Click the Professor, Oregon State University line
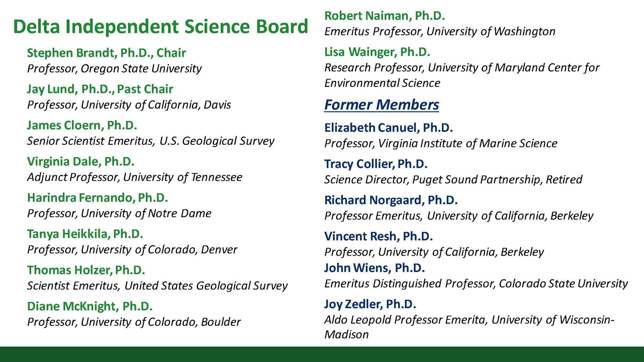Viewport: 644px width, 362px height. [114, 69]
